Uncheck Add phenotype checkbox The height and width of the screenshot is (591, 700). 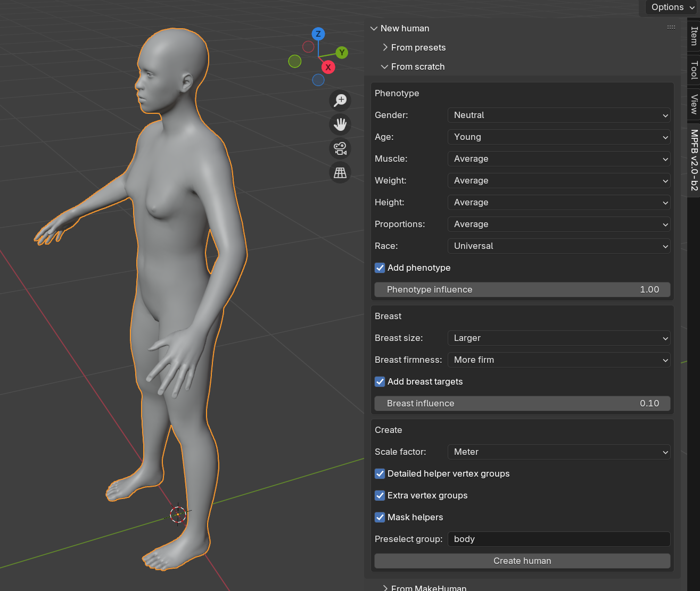click(x=380, y=268)
